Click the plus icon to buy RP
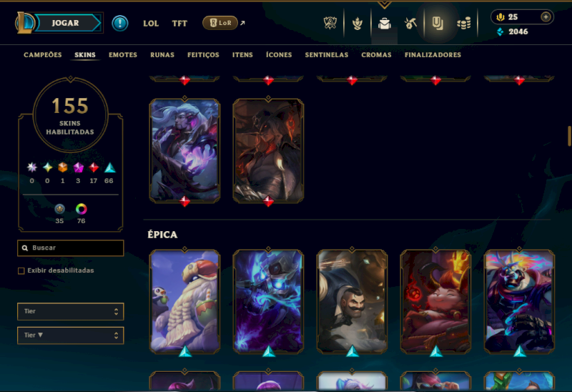 click(x=546, y=16)
